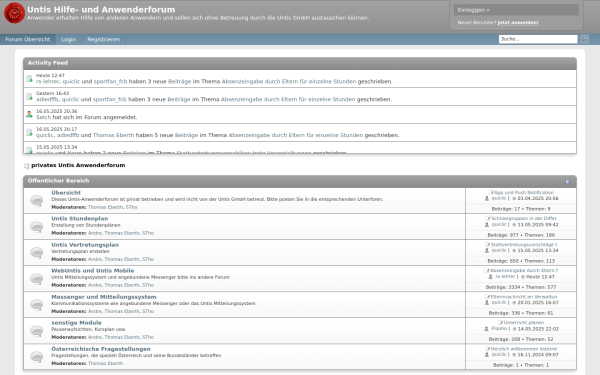The height and width of the screenshot is (375, 600).
Task: Open WebUntis und Untis Mobile forum
Action: click(93, 271)
